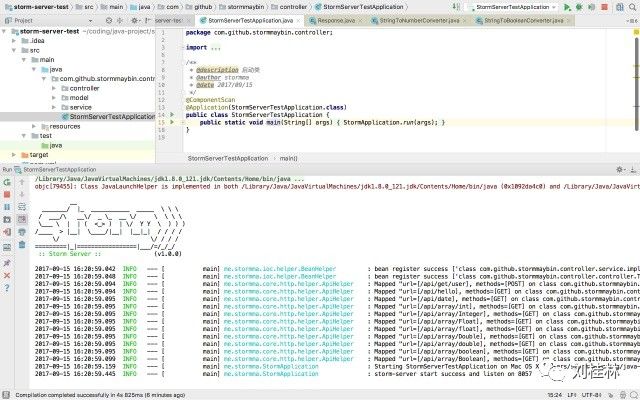Close the StormServerTestApplication.java tab
This screenshot has height=400, width=640.
298,20
